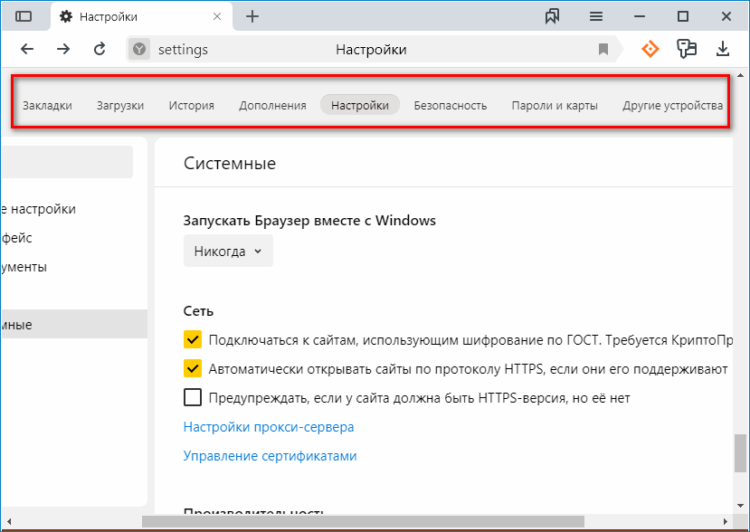750x532 pixels.
Task: Open the orange diamond extension icon
Action: click(x=650, y=49)
